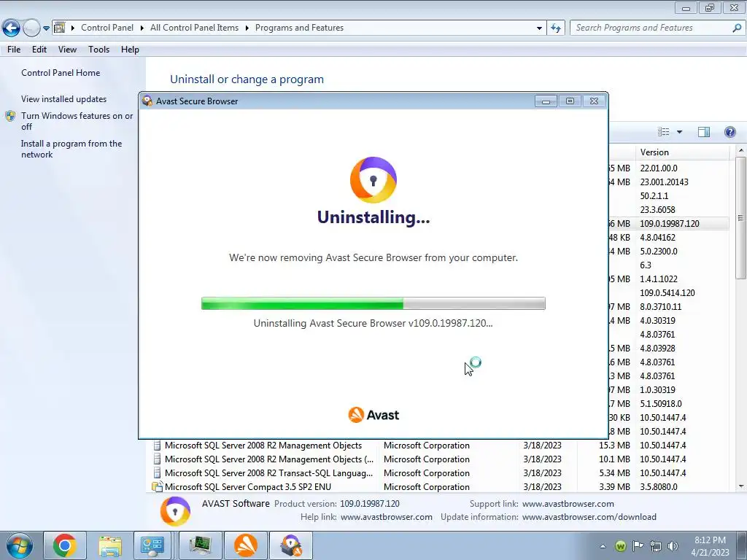Screen dimensions: 747x560
Task: Open Install a program from the network
Action: [71, 149]
